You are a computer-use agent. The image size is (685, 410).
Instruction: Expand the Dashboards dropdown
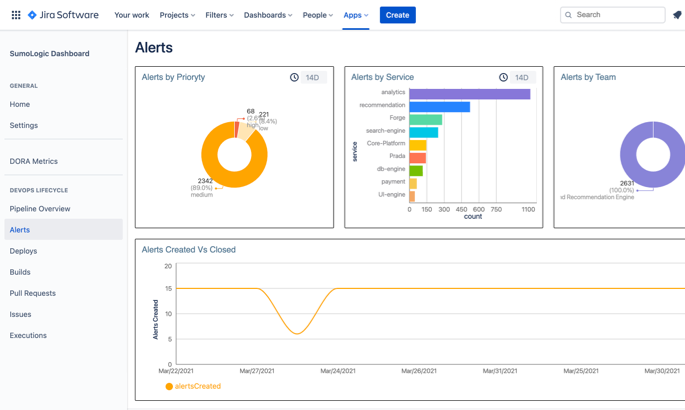tap(268, 15)
